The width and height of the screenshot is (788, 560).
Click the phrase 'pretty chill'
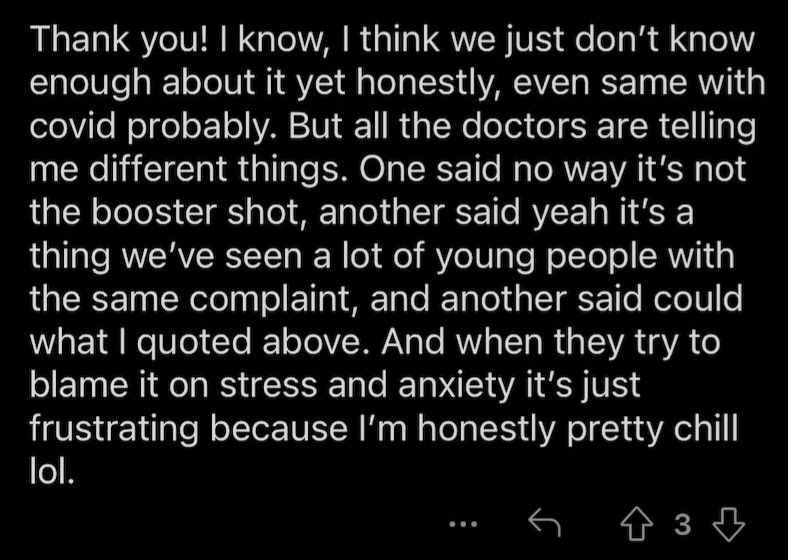(x=652, y=429)
